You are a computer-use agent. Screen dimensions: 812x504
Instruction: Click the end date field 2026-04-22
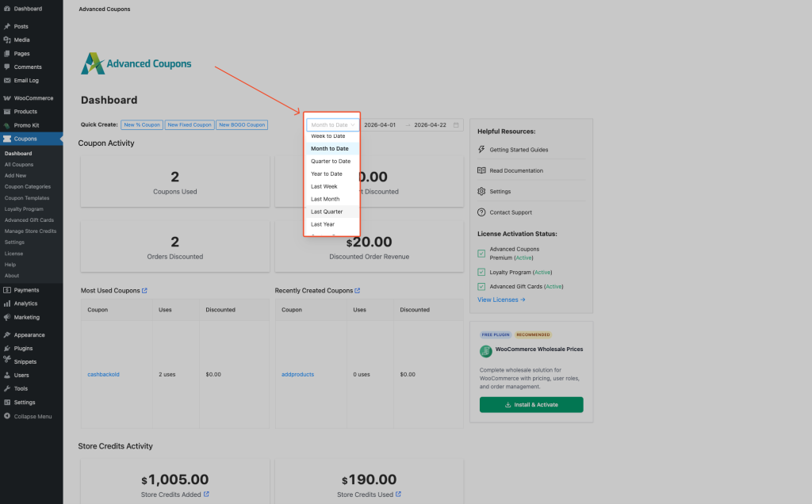[x=430, y=124]
